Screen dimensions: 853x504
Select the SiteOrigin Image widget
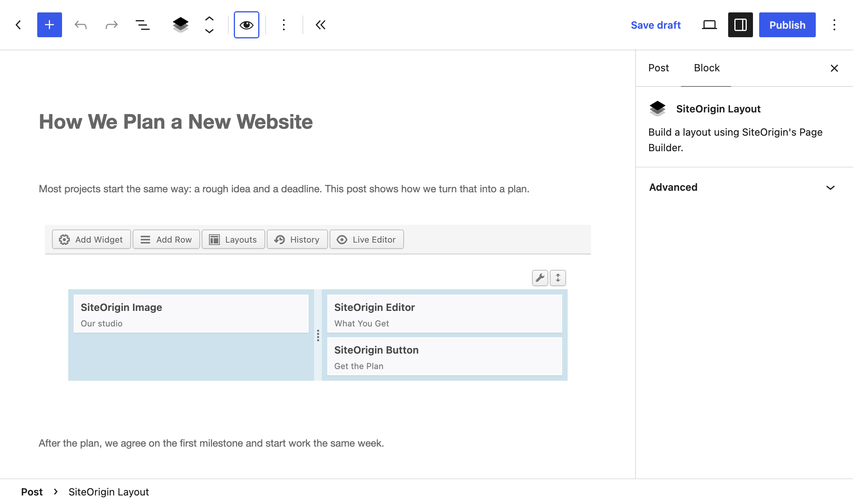point(191,314)
